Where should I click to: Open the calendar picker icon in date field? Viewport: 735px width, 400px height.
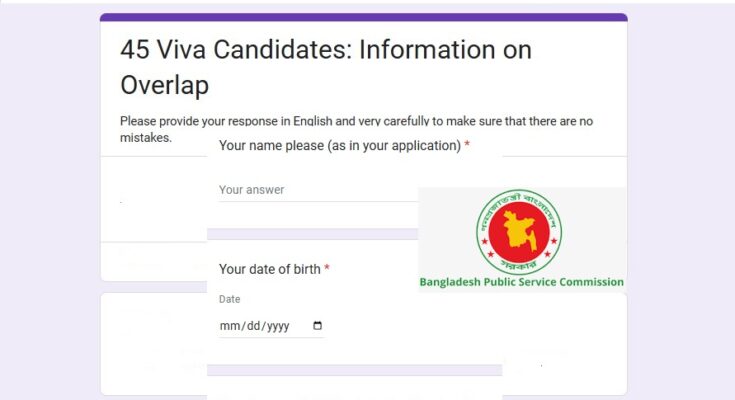coord(317,325)
